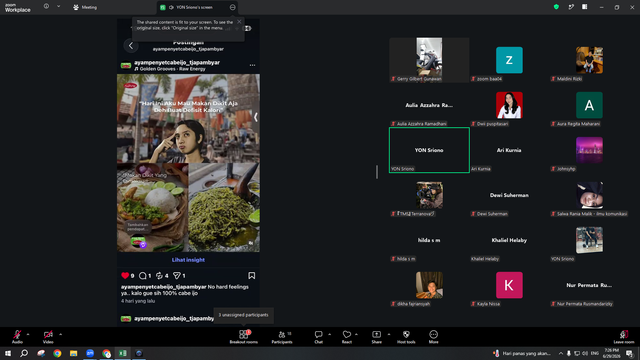Click the panel divider handle beside gallery
The width and height of the screenshot is (640, 360).
tap(377, 172)
